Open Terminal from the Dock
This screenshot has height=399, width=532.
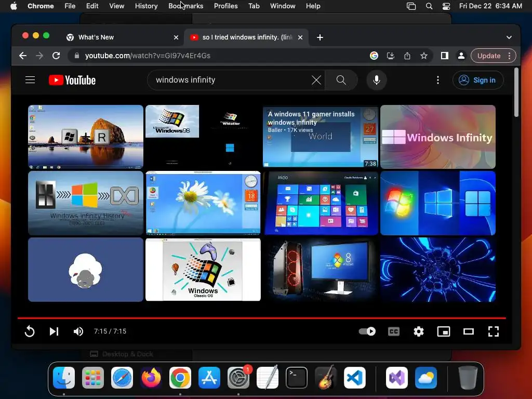[297, 377]
